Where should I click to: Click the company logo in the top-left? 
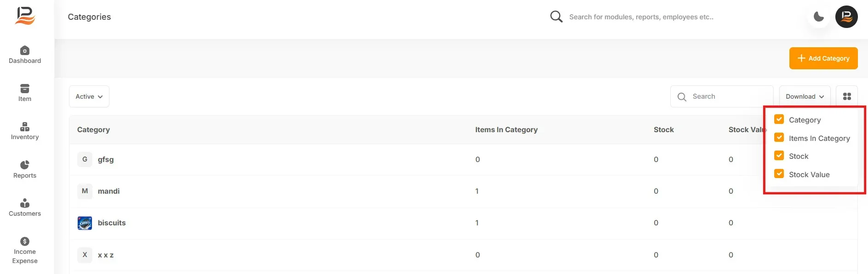(x=25, y=16)
